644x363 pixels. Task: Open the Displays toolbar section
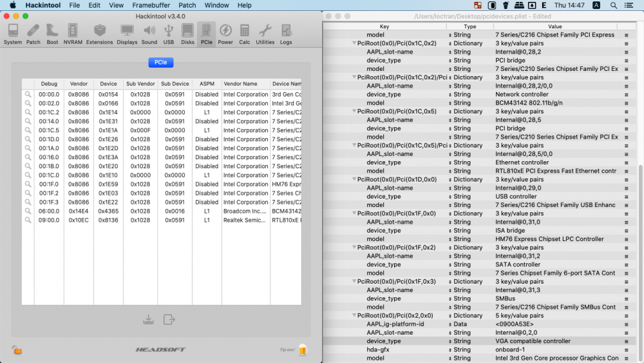point(127,34)
